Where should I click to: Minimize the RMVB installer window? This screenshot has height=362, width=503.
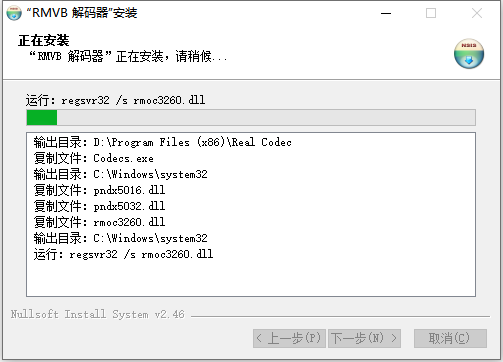pos(386,13)
